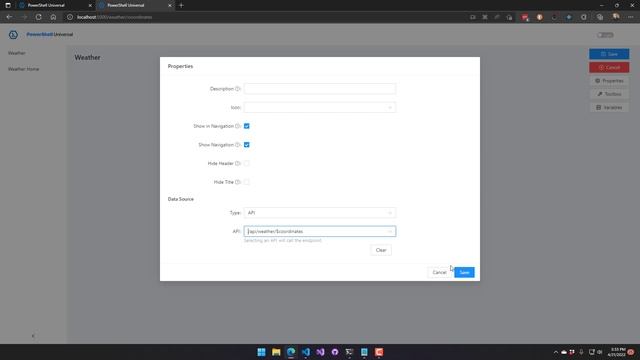Uncheck Show Navigation checkbox
Screen dimensions: 640x360
(247, 145)
